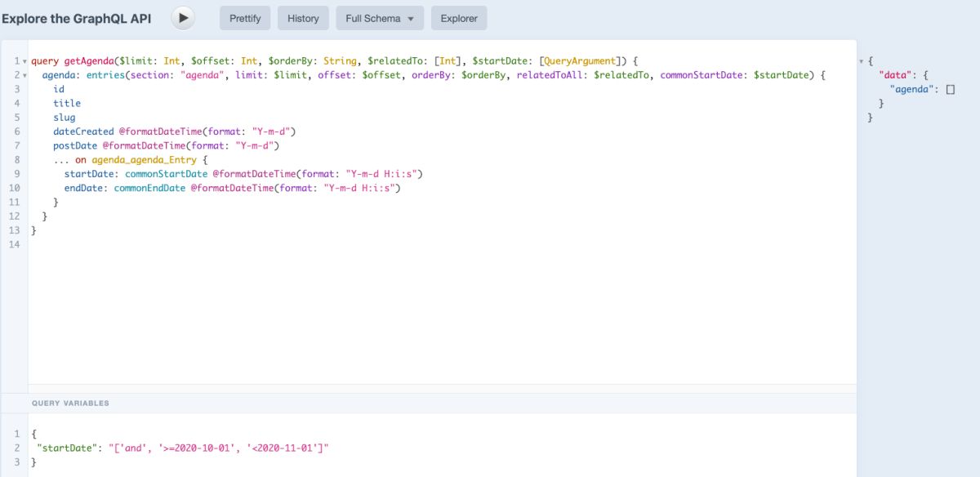Click commonStartDate on line 9
The width and height of the screenshot is (980, 477).
pos(167,173)
